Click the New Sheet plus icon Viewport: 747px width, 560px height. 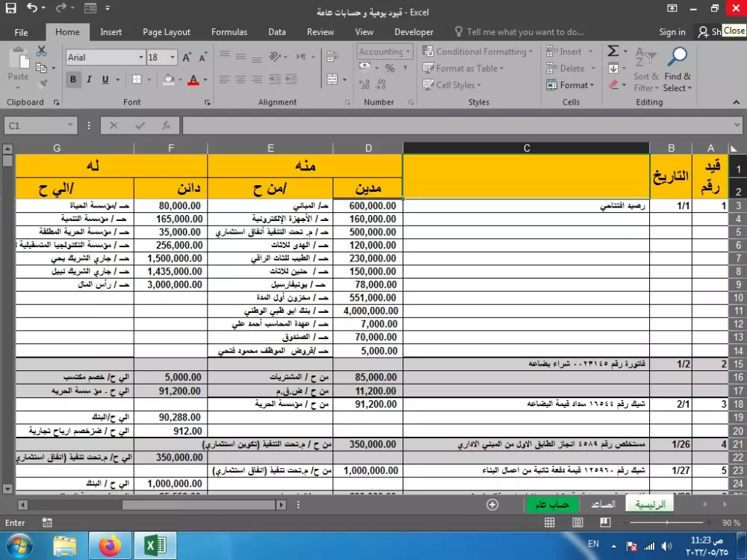tap(492, 505)
